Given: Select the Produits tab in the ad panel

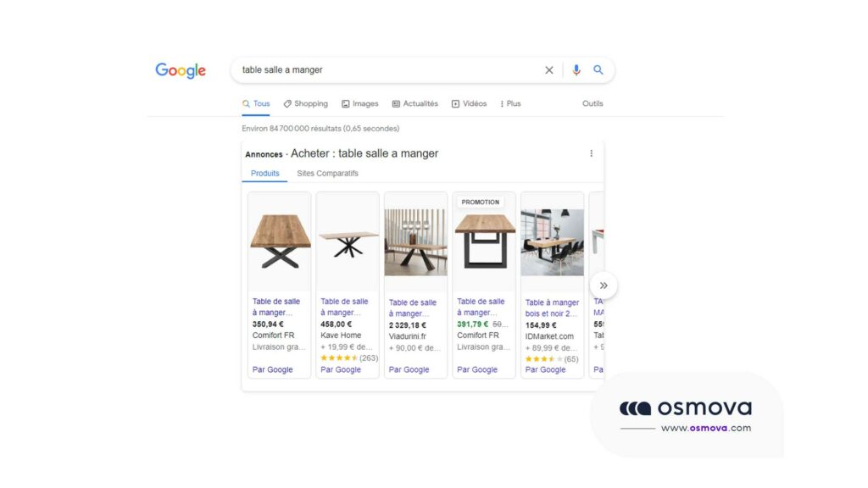Looking at the screenshot, I should pyautogui.click(x=264, y=173).
